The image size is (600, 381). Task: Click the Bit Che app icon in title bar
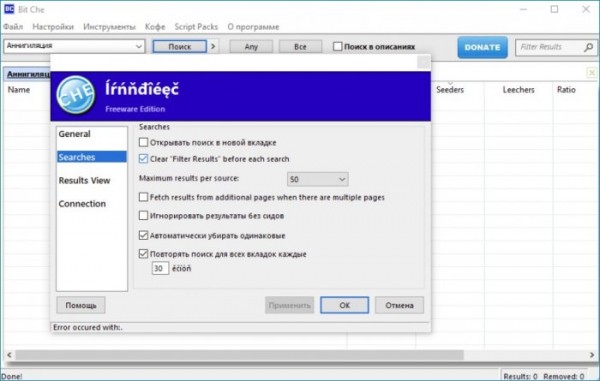point(9,9)
